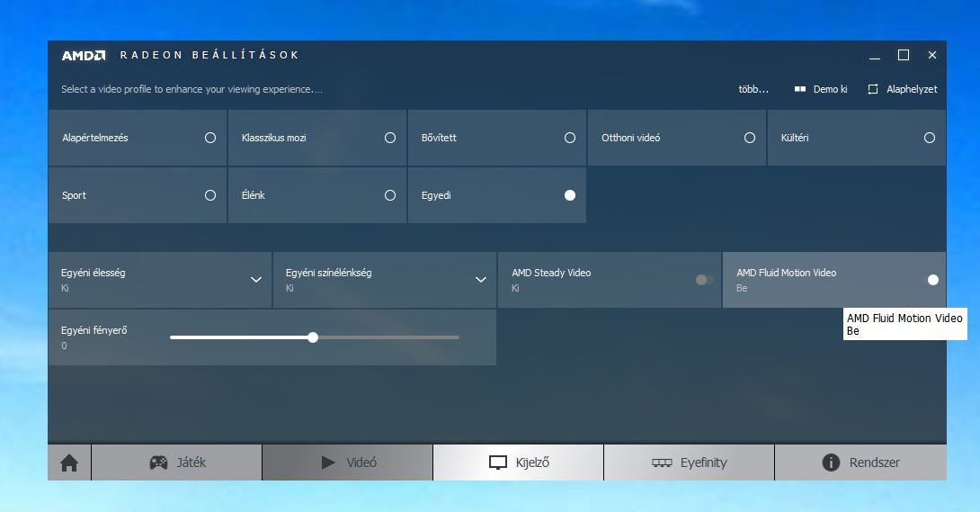
Task: Click the info icon on Rendszer tab
Action: [x=831, y=463]
